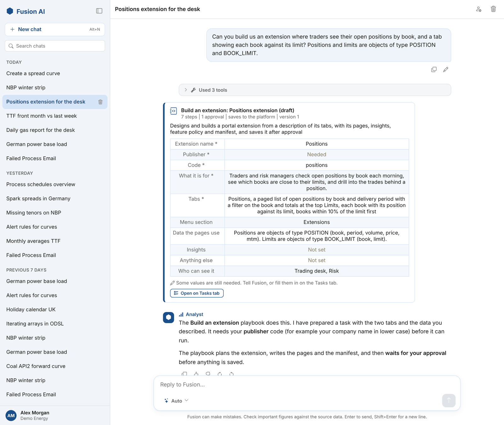The width and height of the screenshot is (504, 425).
Task: Click the search magnifier icon
Action: 11,46
